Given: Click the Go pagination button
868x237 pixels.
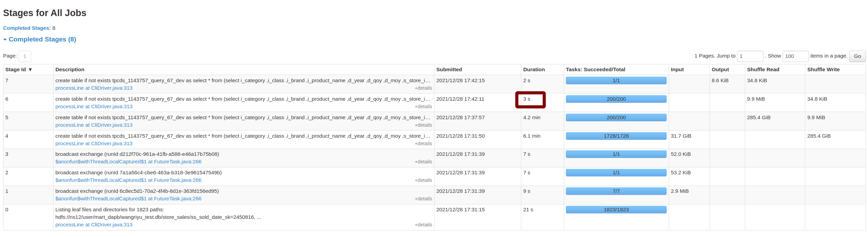Looking at the screenshot, I should pyautogui.click(x=857, y=56).
